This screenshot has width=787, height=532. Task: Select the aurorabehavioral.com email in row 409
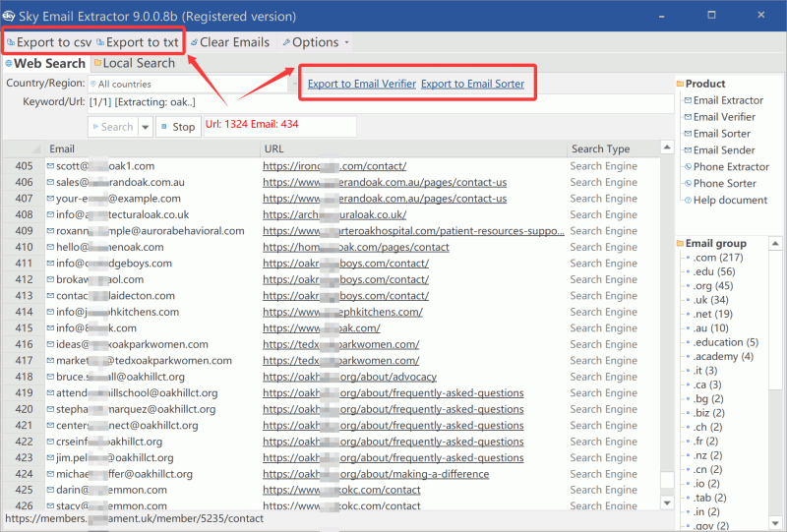[151, 231]
